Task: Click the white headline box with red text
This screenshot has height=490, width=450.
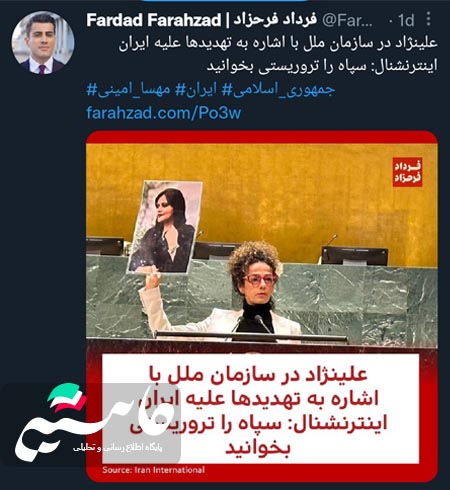Action: [x=260, y=409]
